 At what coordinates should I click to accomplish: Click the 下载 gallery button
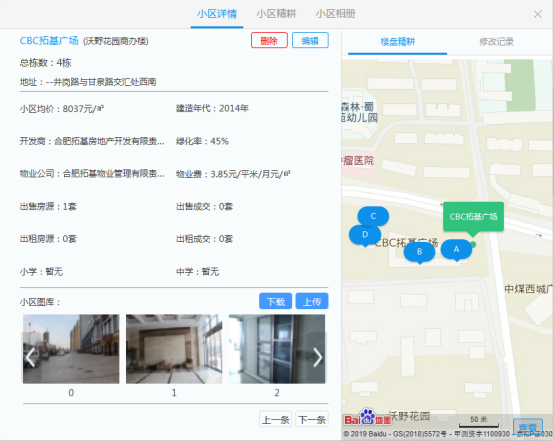click(x=276, y=301)
